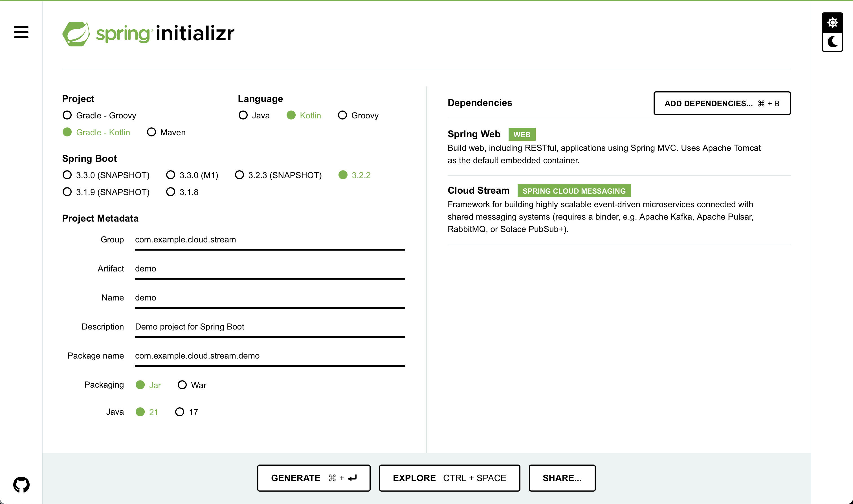Click the Language section heading
This screenshot has width=853, height=504.
point(260,99)
